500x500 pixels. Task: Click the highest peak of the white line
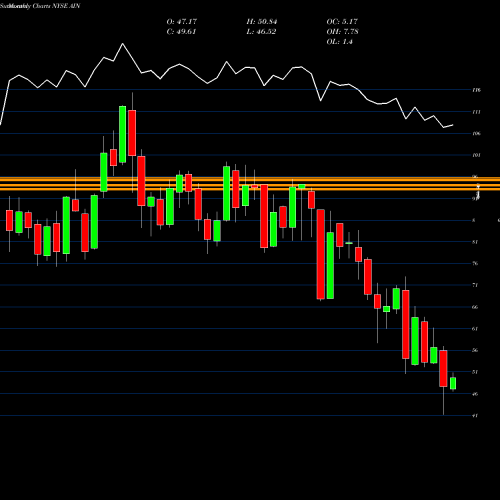[x=122, y=44]
